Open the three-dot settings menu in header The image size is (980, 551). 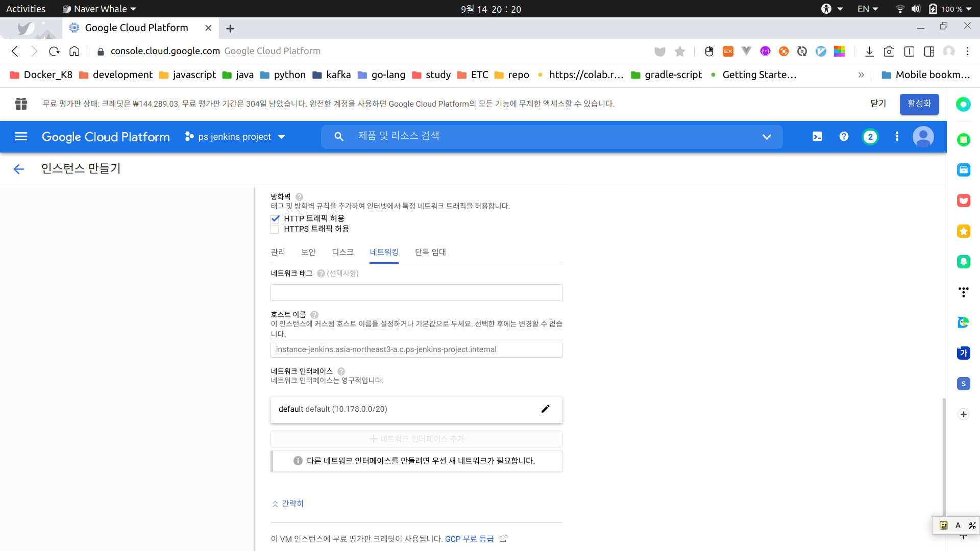(897, 137)
